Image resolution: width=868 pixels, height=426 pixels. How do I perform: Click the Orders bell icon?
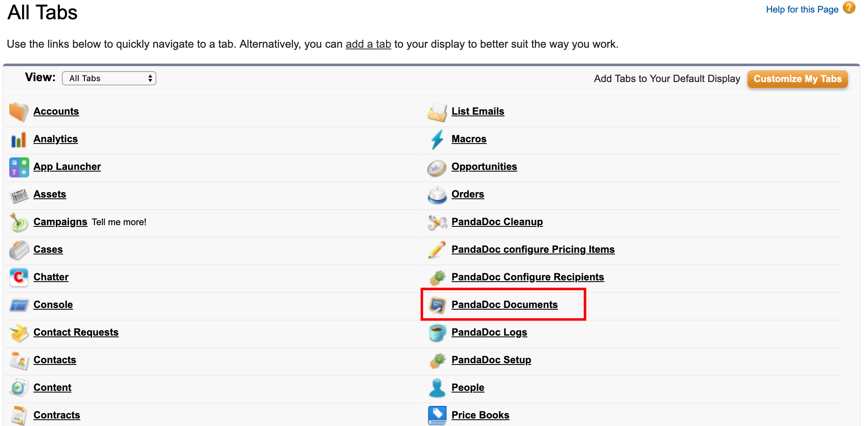pos(437,195)
